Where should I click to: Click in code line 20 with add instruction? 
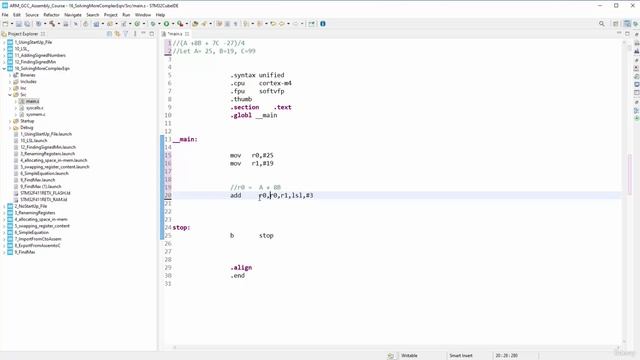click(x=272, y=196)
